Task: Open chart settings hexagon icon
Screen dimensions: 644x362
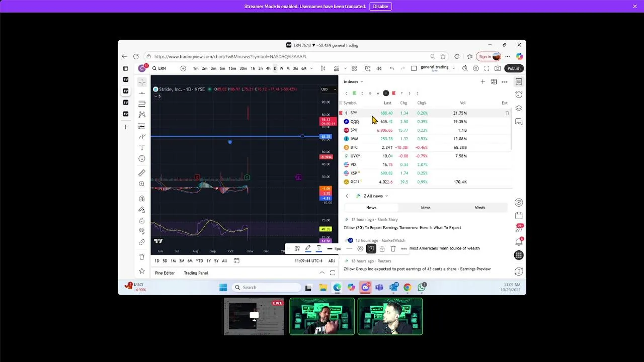Action: (x=476, y=68)
